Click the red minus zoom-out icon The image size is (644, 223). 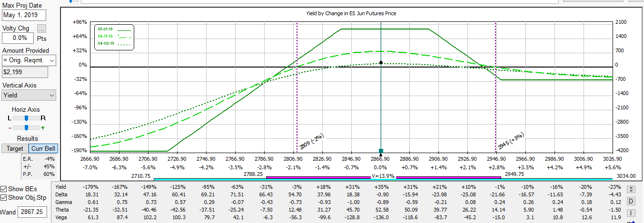10,127
